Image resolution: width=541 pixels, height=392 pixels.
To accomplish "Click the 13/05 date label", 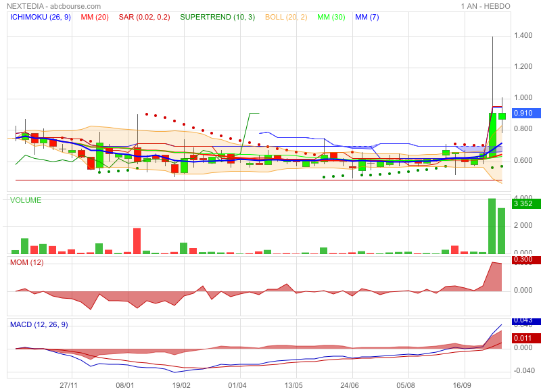I will [293, 385].
